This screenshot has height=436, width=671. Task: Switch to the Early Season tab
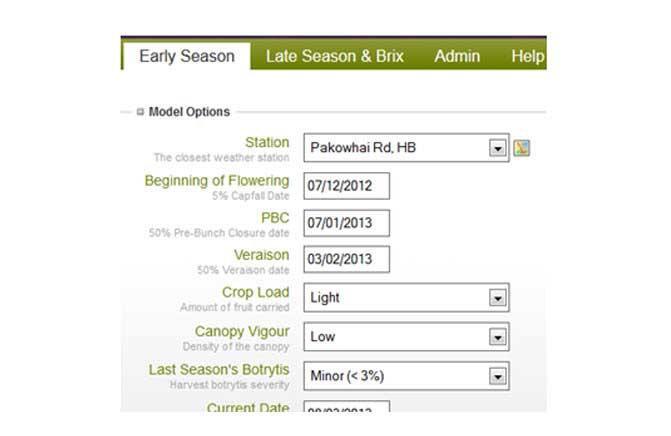tap(187, 56)
